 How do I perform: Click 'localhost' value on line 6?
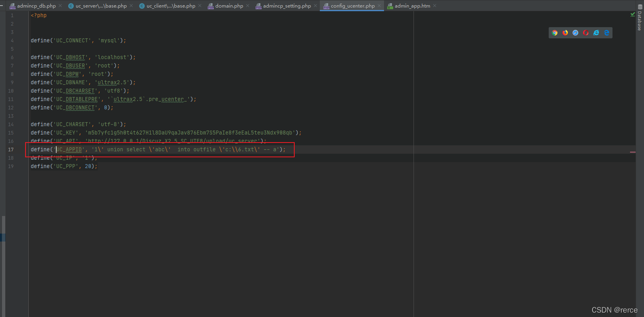coord(112,57)
